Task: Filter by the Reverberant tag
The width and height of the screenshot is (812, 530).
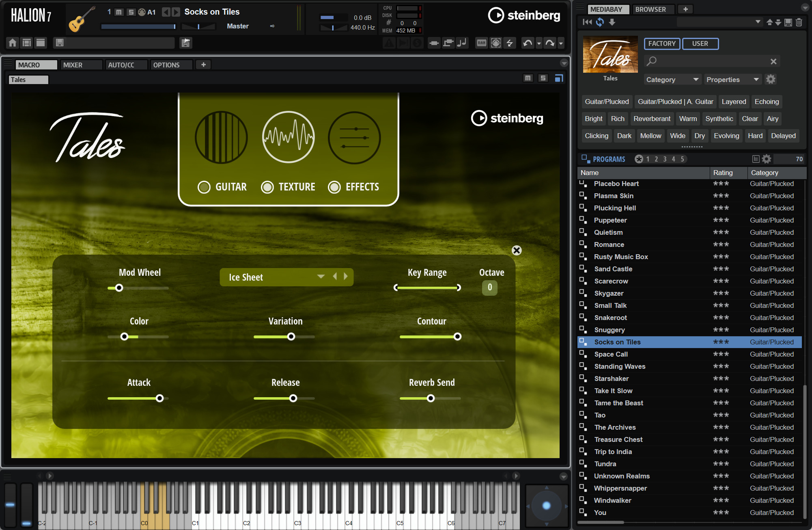Action: [652, 119]
